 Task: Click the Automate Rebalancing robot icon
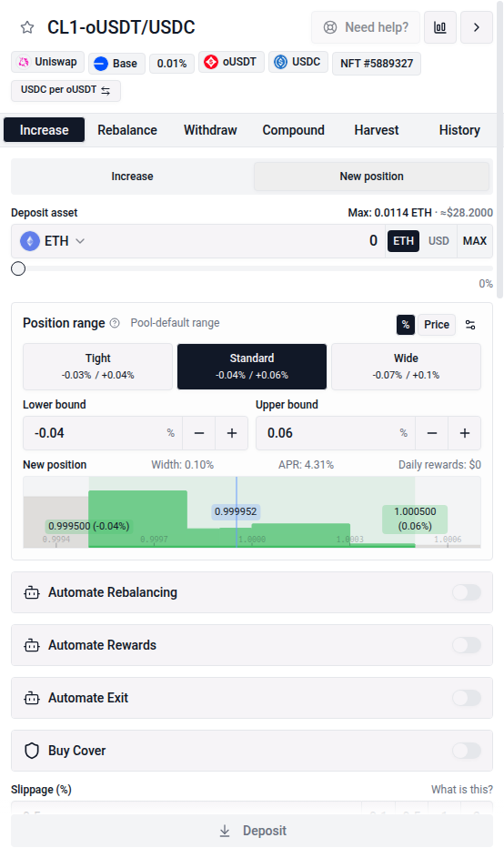tap(32, 592)
